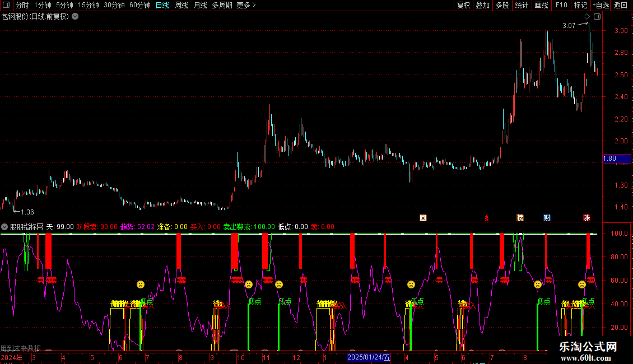
Task: Click the diamond icon near chart top-right
Action: click(587, 17)
